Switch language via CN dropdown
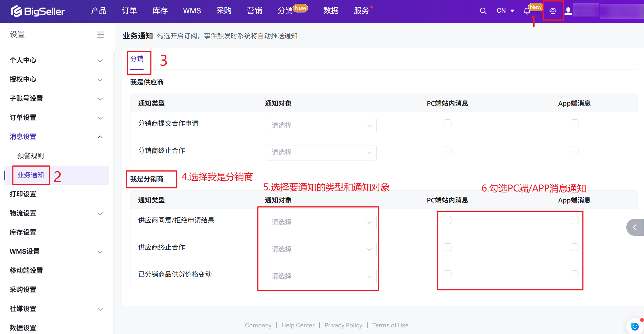 click(x=505, y=11)
